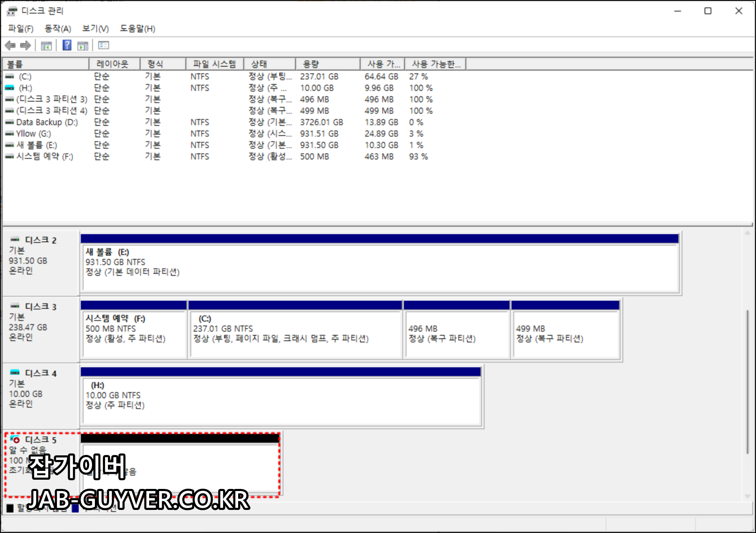Sort by the 파일 시스템 column header
Screen dimensions: 756x533
[215, 64]
